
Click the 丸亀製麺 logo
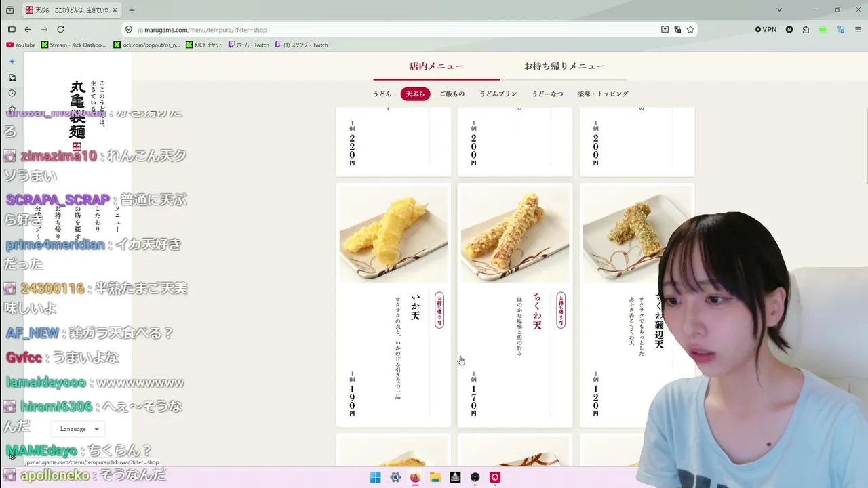[x=77, y=115]
